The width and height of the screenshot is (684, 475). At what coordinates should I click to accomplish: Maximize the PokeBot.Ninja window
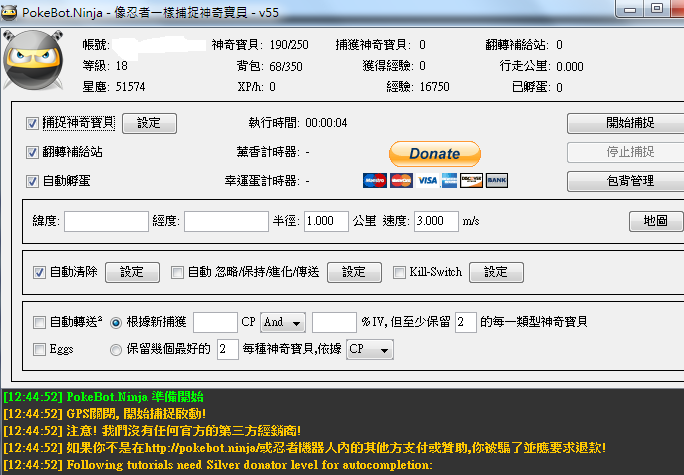[x=657, y=9]
